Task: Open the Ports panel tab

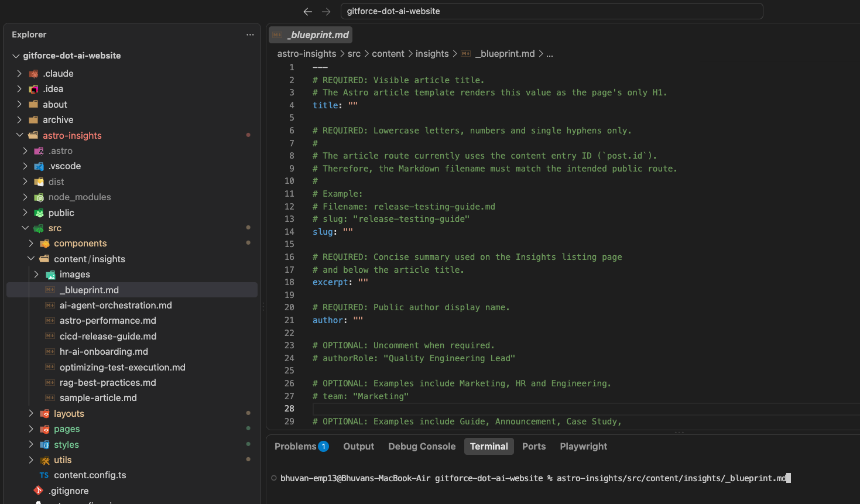Action: [x=534, y=447]
